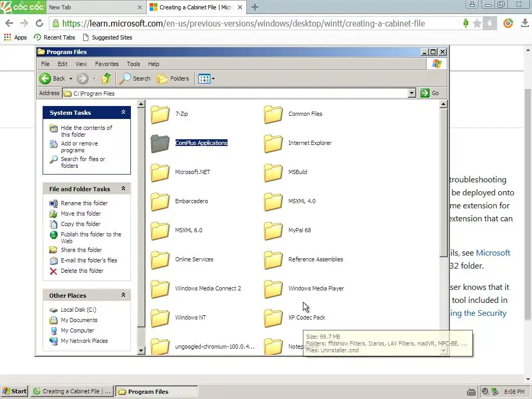This screenshot has width=532, height=399.
Task: Bookmark the page with the star icon
Action: tap(477, 23)
